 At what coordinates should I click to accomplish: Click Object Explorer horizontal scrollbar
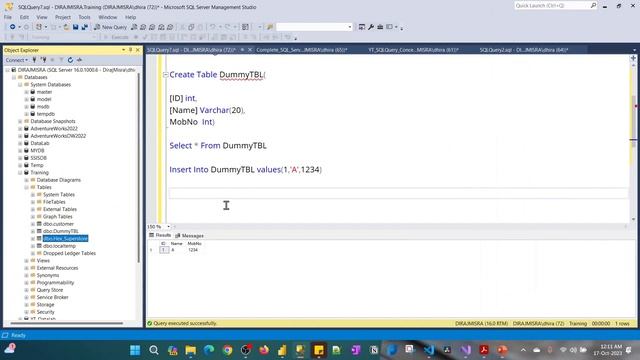coord(67,323)
